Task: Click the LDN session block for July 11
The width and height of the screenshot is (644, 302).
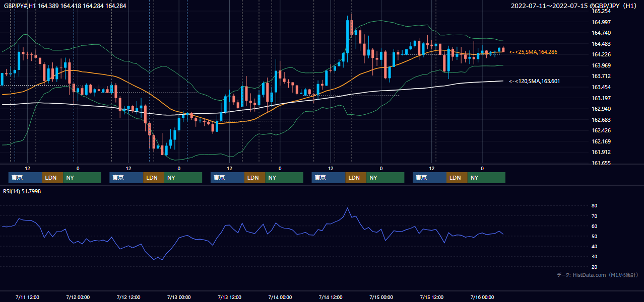Action: [x=52, y=178]
